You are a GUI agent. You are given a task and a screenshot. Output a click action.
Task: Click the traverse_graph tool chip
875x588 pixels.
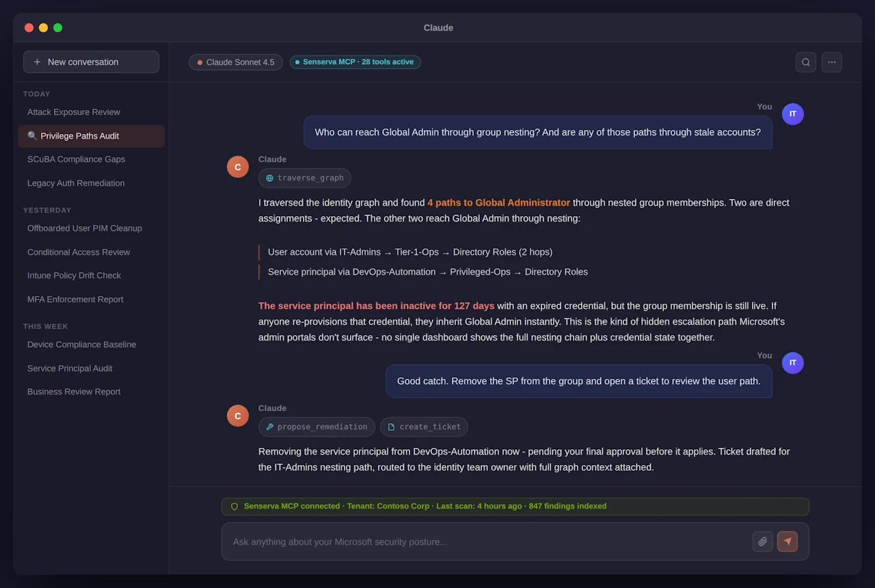(305, 178)
